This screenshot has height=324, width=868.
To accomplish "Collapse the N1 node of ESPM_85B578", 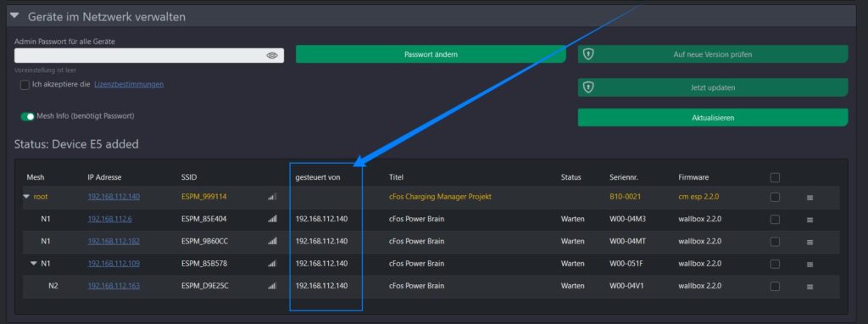I will click(34, 264).
